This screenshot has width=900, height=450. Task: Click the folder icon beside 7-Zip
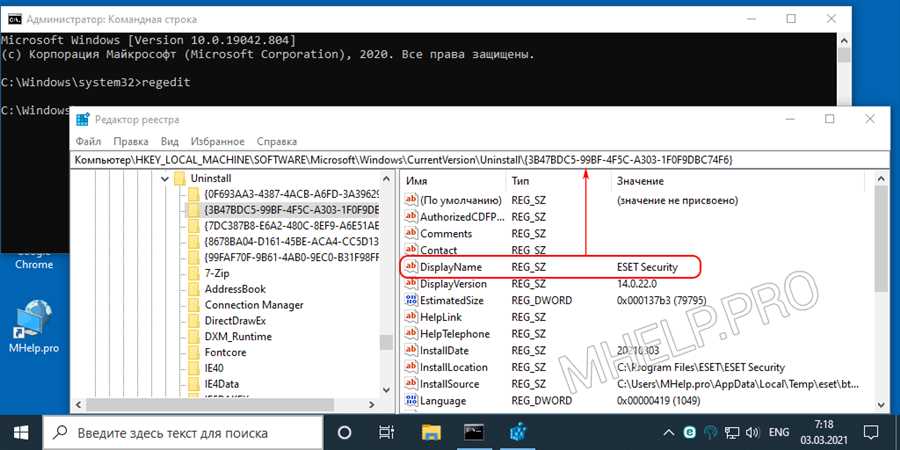coord(194,273)
